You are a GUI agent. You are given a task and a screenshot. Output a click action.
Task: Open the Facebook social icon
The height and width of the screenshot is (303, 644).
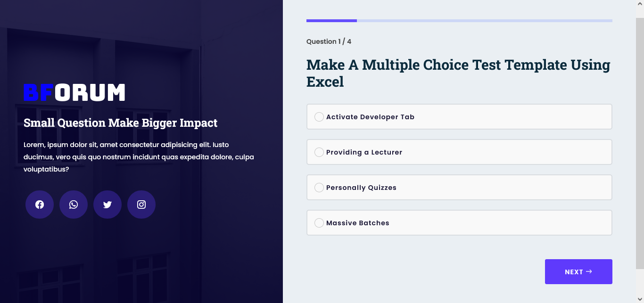click(40, 205)
